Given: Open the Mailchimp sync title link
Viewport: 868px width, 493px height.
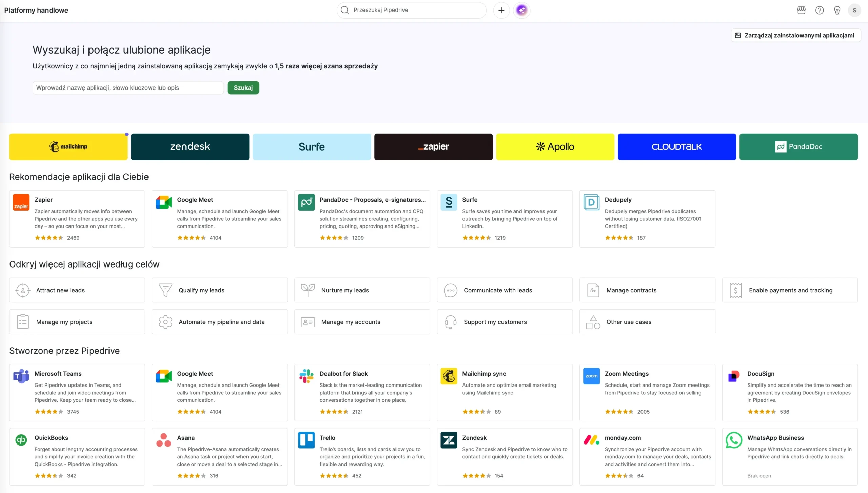Looking at the screenshot, I should tap(484, 374).
